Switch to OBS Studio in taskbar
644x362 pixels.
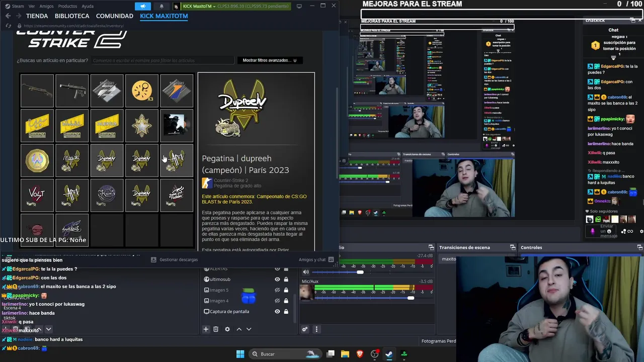(x=374, y=354)
